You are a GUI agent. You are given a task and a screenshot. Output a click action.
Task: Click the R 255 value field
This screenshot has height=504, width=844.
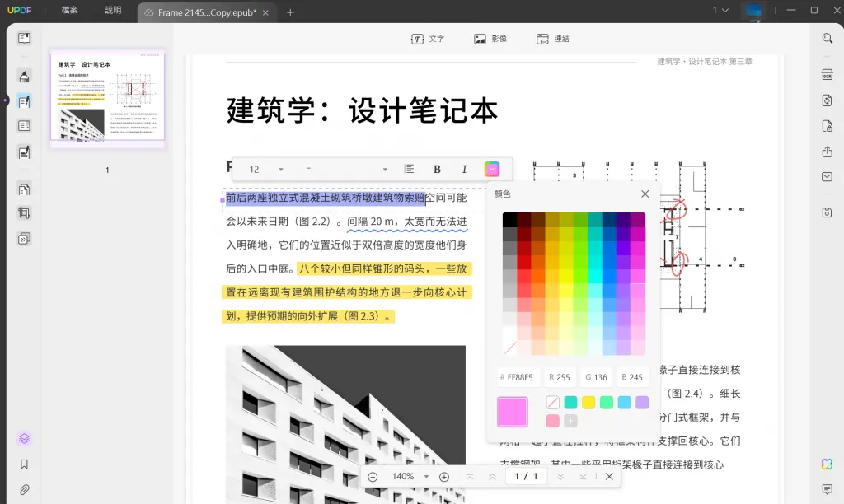click(x=560, y=378)
